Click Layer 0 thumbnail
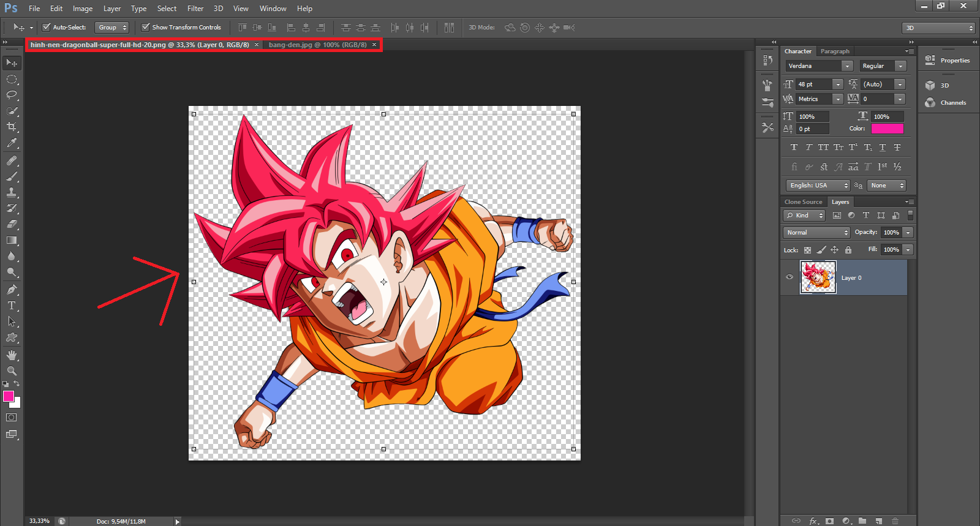Screen dimensions: 980x526 (818, 277)
